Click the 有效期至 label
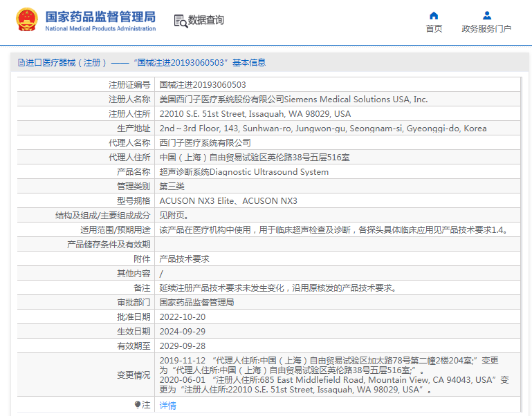Viewport: 532px width, 416px height. (x=134, y=346)
